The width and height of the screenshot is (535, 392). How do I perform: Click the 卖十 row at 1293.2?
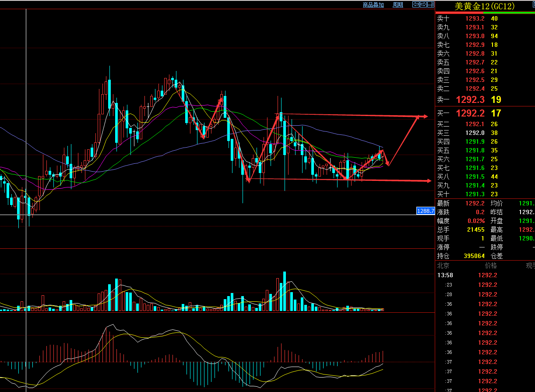[475, 18]
